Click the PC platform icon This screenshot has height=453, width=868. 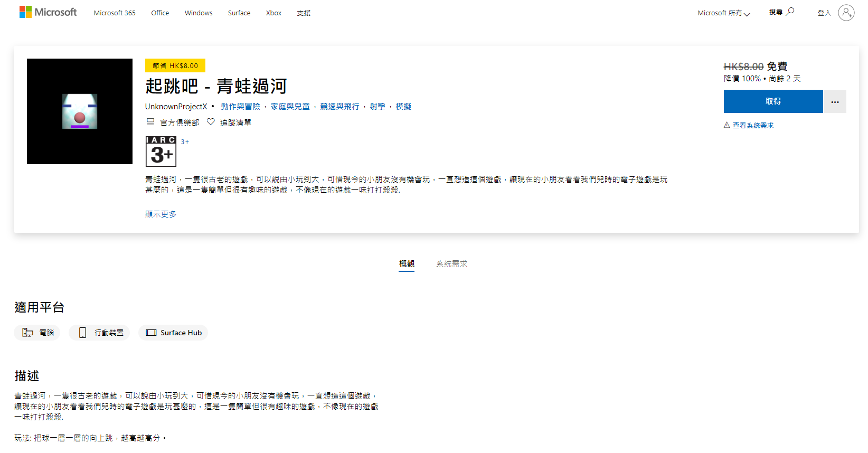(27, 333)
